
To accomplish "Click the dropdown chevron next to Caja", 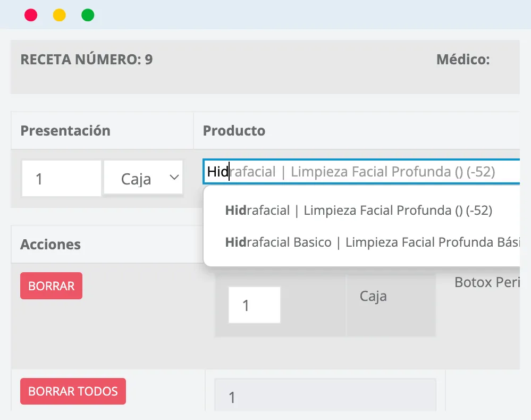I will coord(174,177).
